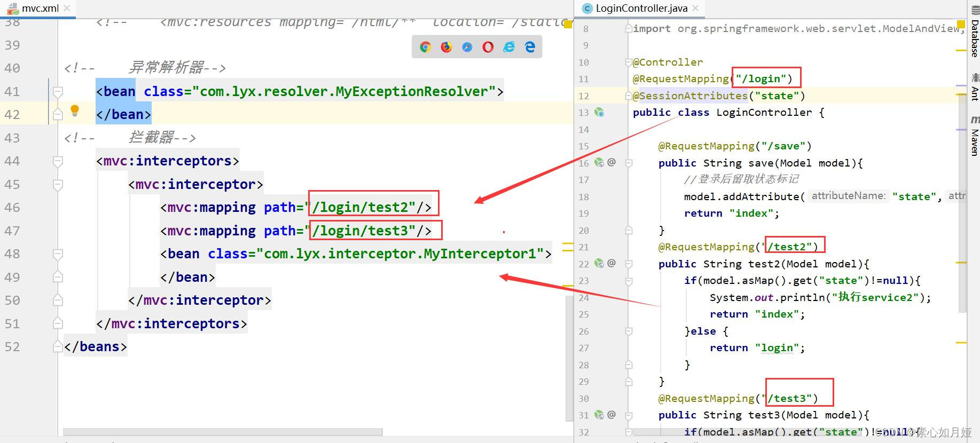Image resolution: width=980 pixels, height=443 pixels.
Task: Click the yellow lightbulb intention icon on line 42
Action: (x=75, y=110)
